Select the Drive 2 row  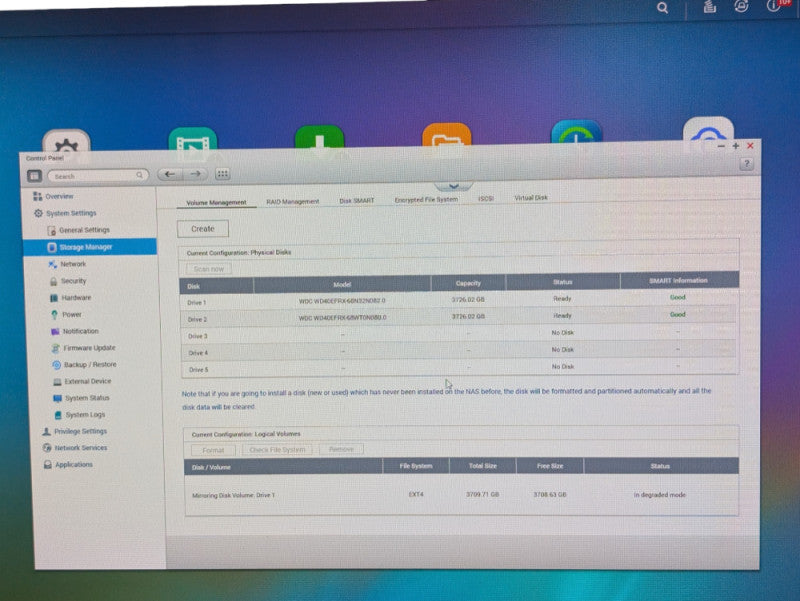pyautogui.click(x=459, y=317)
